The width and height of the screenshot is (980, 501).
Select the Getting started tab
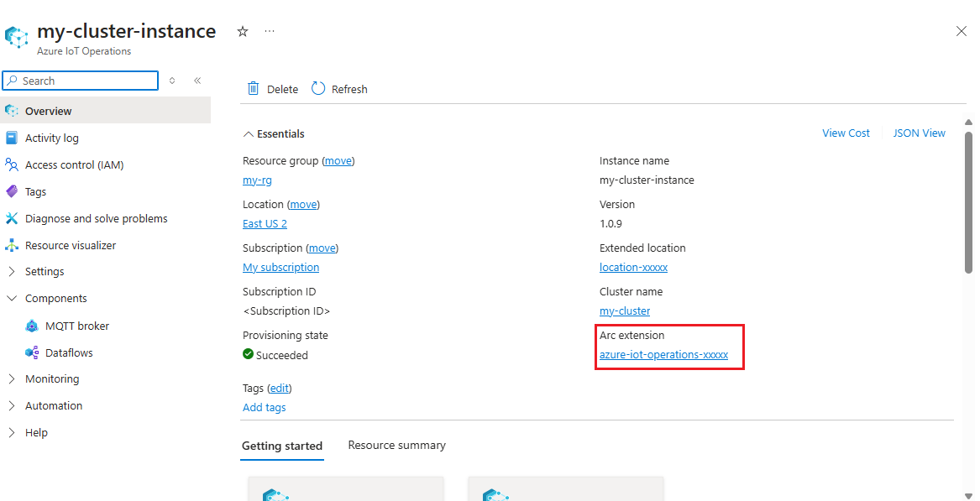[281, 446]
